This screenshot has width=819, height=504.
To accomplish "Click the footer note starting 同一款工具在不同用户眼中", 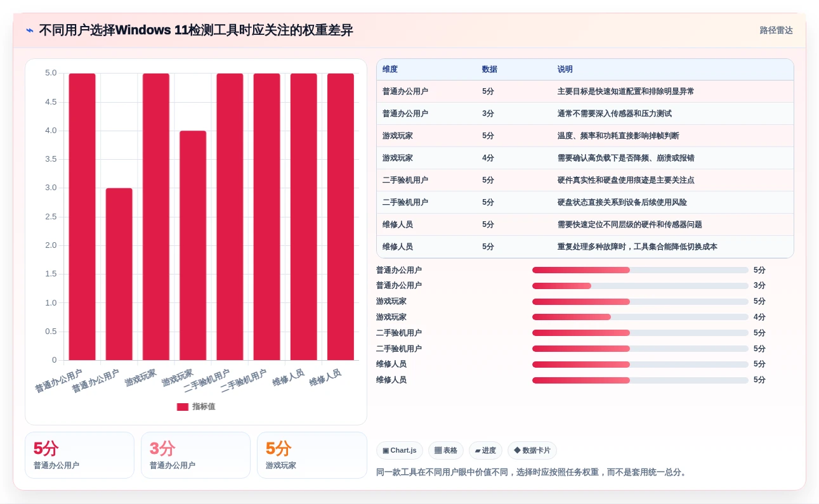I will click(x=532, y=472).
